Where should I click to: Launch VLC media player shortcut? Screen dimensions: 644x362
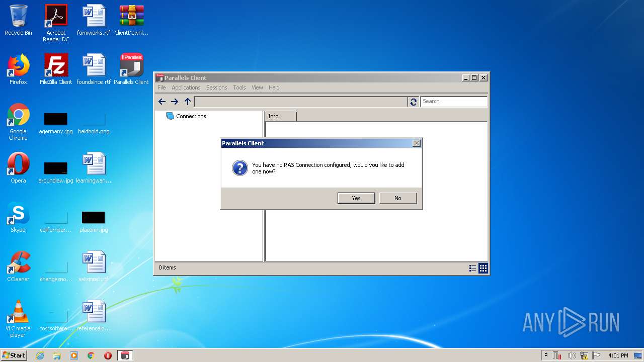18,319
